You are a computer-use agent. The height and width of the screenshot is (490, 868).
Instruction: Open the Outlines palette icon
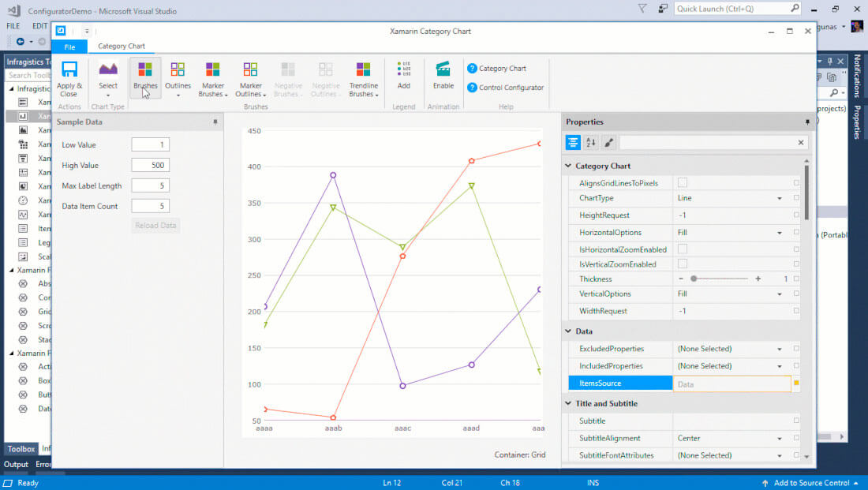178,69
